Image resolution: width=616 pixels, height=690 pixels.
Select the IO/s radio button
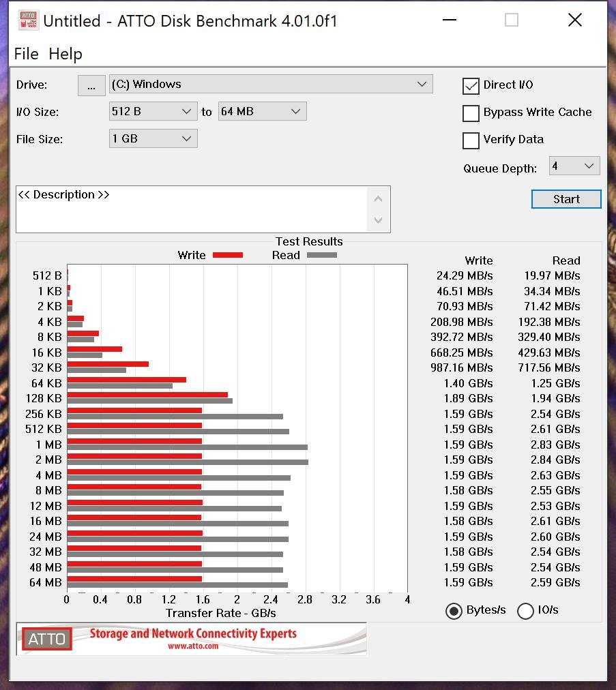pos(525,611)
